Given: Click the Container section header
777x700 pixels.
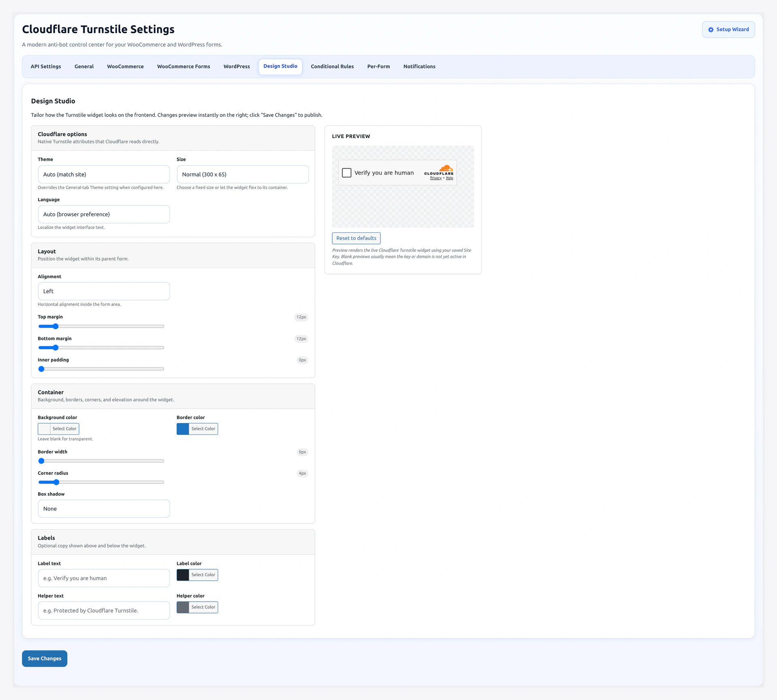Looking at the screenshot, I should (x=173, y=396).
